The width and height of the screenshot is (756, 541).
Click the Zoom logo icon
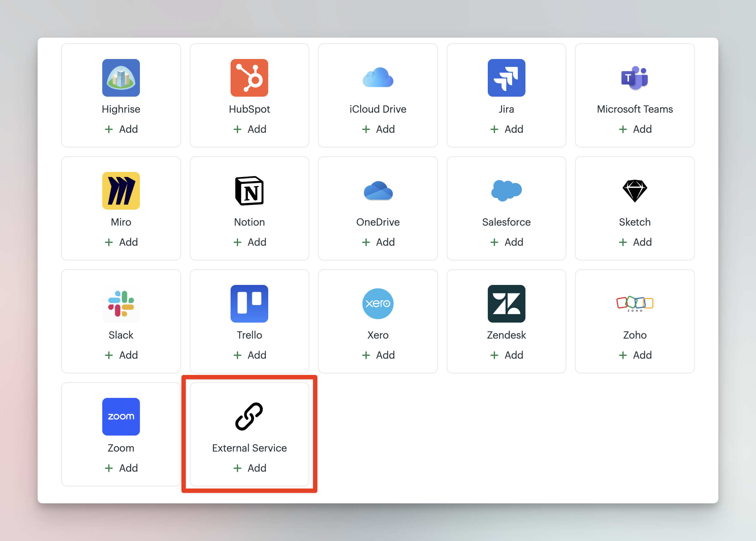tap(121, 416)
